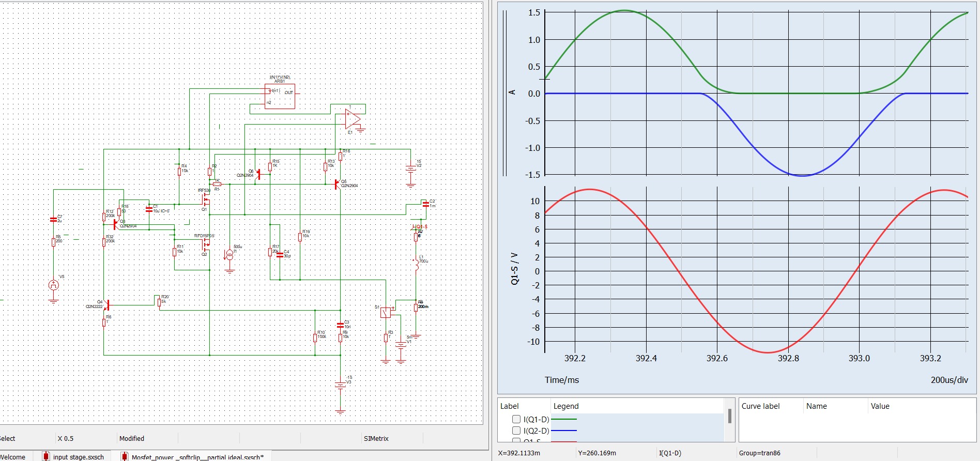The height and width of the screenshot is (461, 980).
Task: Select the Q4 Q2N2222 transistor
Action: (x=106, y=305)
